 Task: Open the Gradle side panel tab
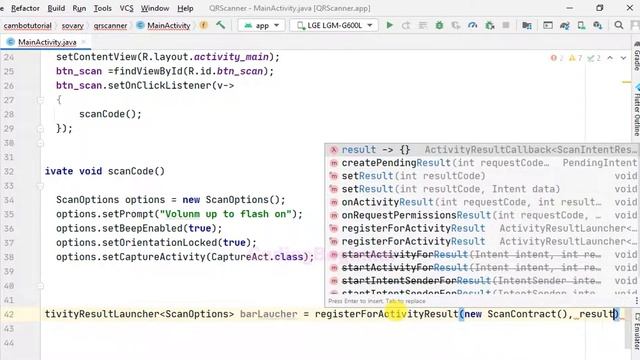click(x=636, y=56)
